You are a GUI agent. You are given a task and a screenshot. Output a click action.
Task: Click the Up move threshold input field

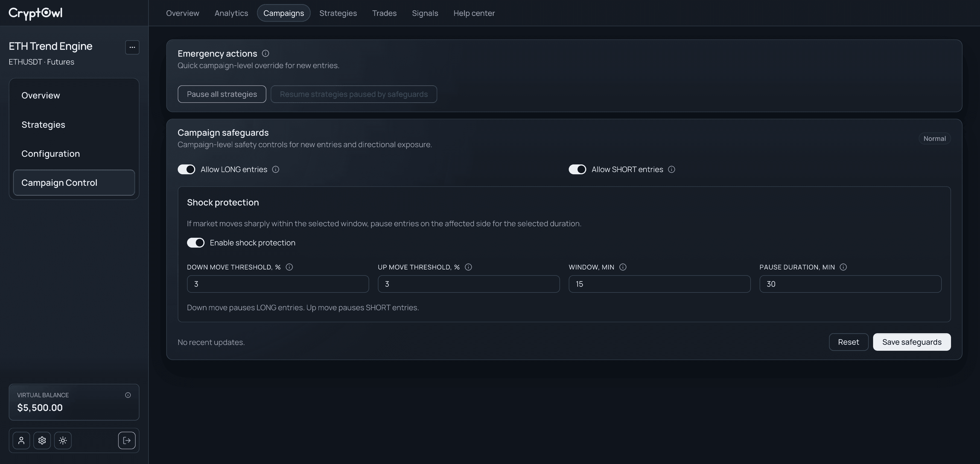469,284
